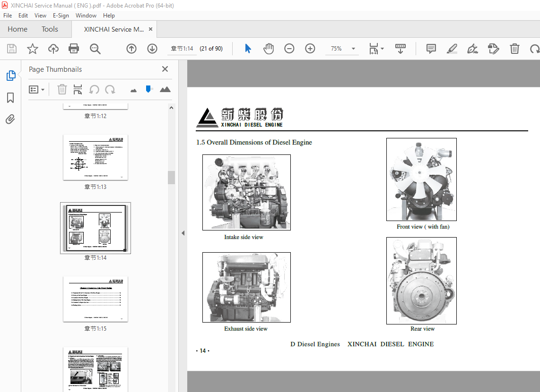
Task: Click the 章节1:12 thumbnail label
Action: point(96,116)
